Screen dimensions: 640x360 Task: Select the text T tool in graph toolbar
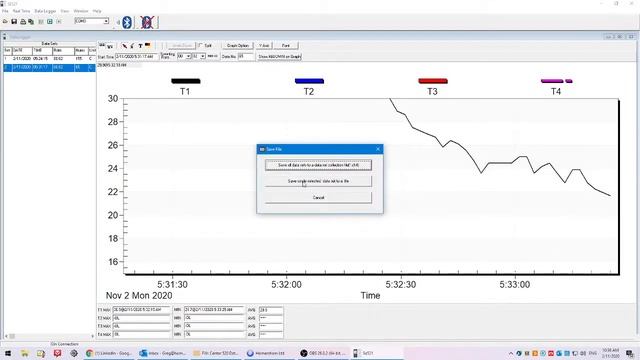pyautogui.click(x=140, y=46)
